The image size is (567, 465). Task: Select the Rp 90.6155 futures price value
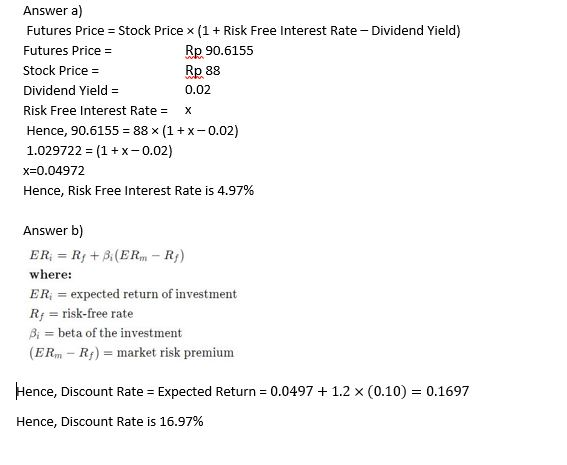[219, 51]
